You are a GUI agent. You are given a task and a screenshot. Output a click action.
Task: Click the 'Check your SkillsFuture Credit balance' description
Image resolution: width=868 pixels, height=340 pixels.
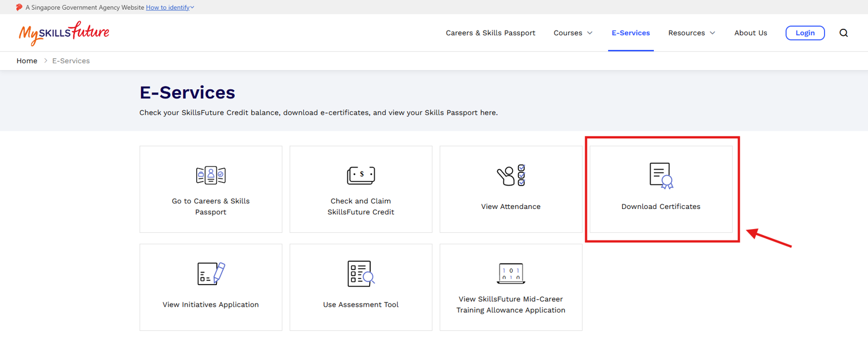319,113
